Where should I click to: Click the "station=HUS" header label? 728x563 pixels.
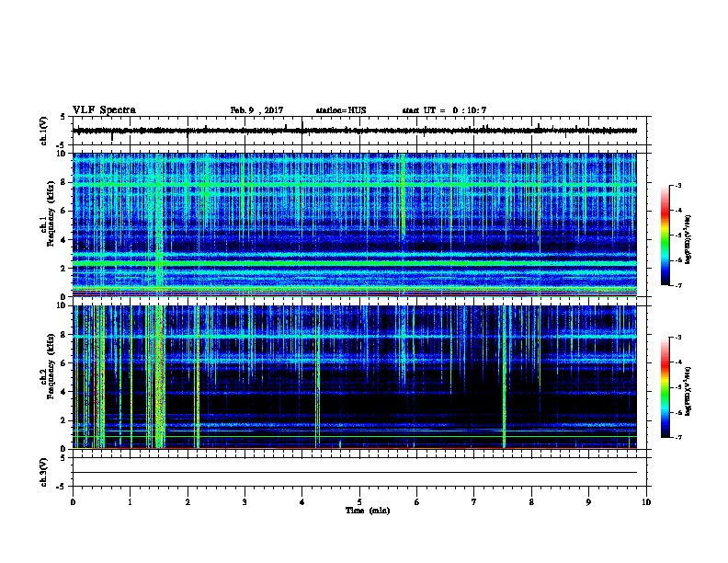[341, 110]
